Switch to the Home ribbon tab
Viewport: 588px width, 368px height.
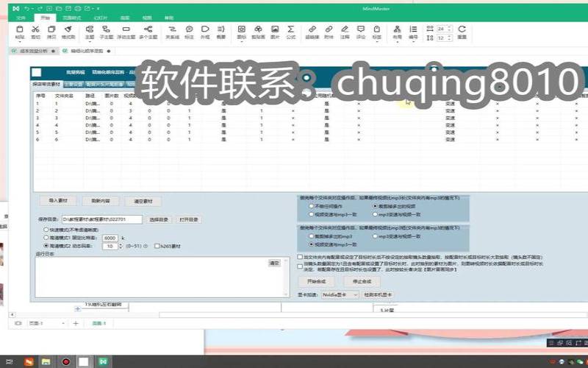[x=45, y=18]
